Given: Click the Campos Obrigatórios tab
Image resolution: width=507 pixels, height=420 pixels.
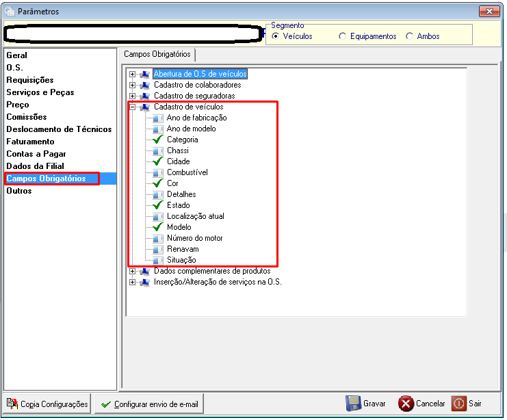Looking at the screenshot, I should [157, 54].
